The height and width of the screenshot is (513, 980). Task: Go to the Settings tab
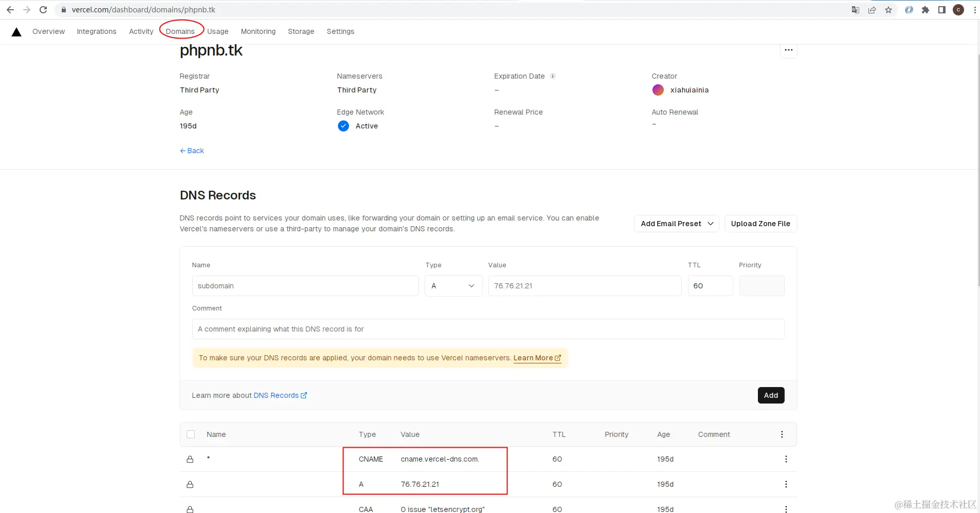click(340, 31)
